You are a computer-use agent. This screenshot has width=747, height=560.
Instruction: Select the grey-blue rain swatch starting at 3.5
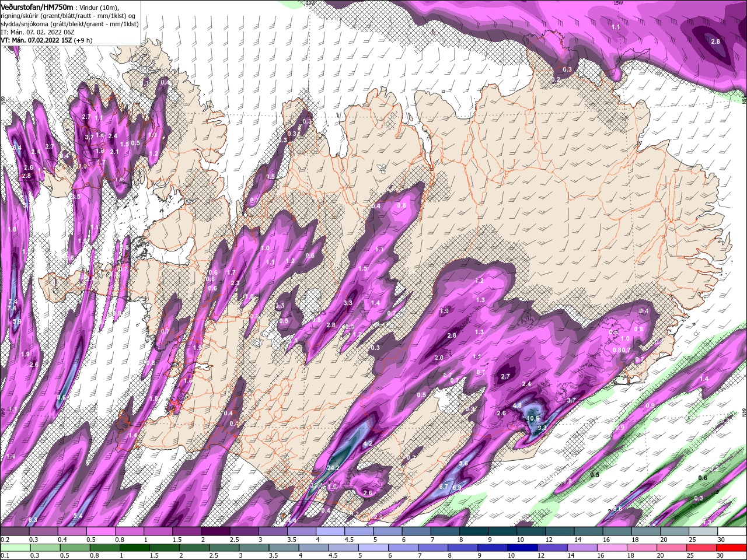pos(284,548)
